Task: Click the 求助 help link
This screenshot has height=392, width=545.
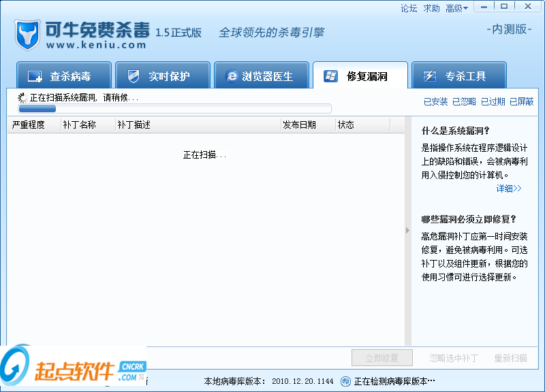Action: 432,8
